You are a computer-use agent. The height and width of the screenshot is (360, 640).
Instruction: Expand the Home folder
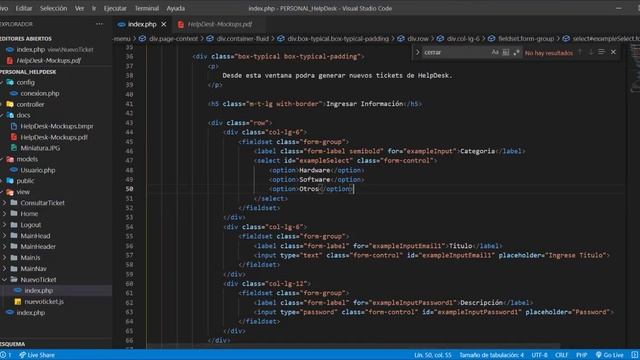click(x=29, y=214)
